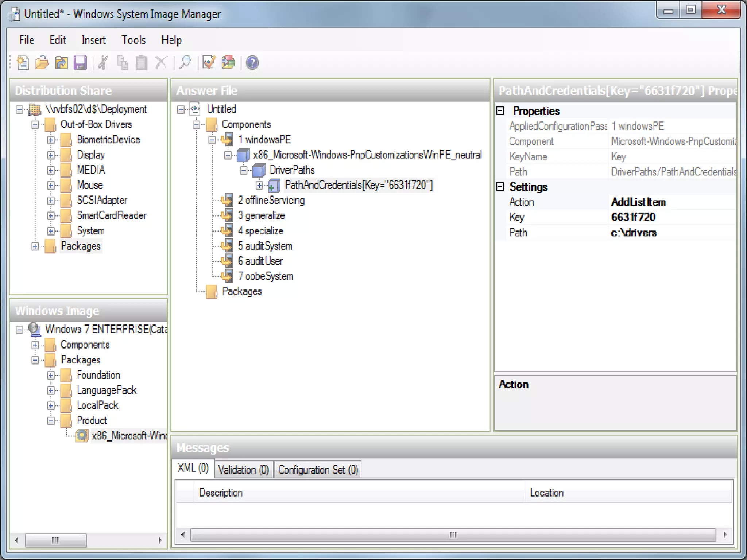Click the Open Answer File folder icon
This screenshot has height=560, width=747.
(x=42, y=63)
